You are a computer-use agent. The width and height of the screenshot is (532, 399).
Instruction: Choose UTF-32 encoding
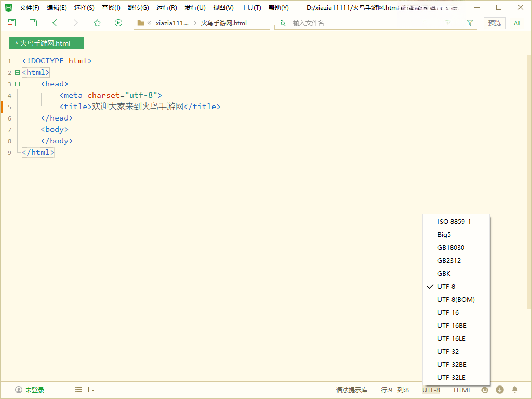pos(456,352)
